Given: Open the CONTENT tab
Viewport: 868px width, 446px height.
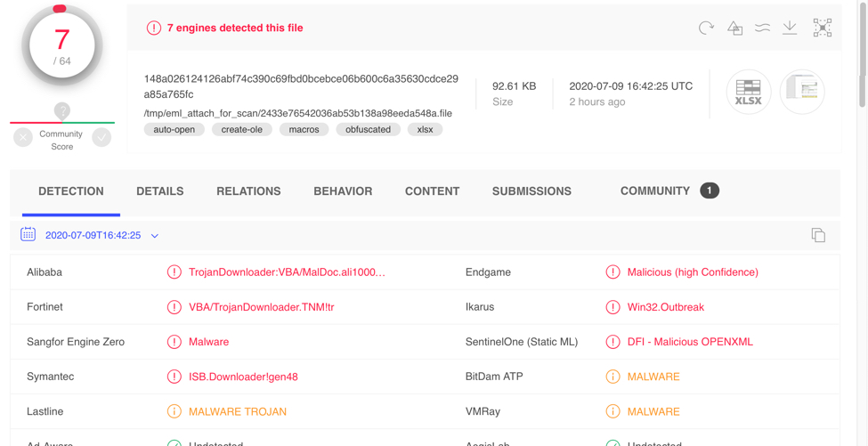Looking at the screenshot, I should click(433, 191).
